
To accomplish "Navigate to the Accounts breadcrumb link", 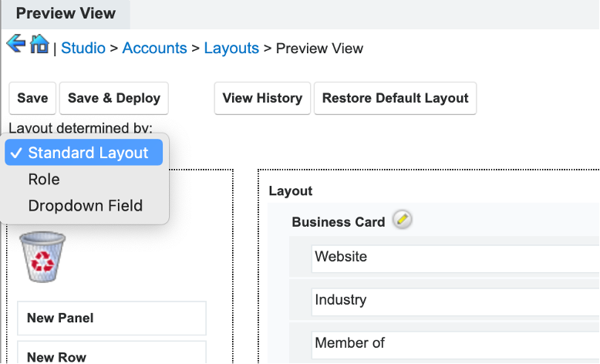I will tap(154, 48).
